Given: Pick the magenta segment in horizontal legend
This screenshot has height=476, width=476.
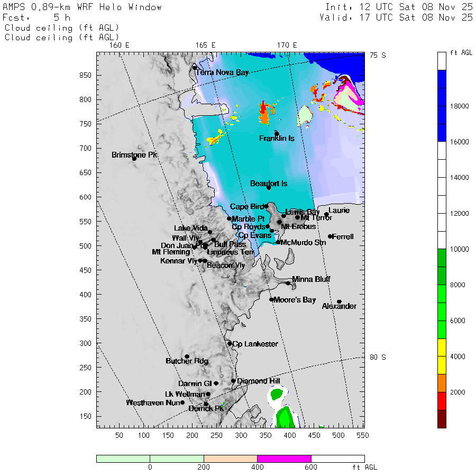Looking at the screenshot, I should (284, 459).
